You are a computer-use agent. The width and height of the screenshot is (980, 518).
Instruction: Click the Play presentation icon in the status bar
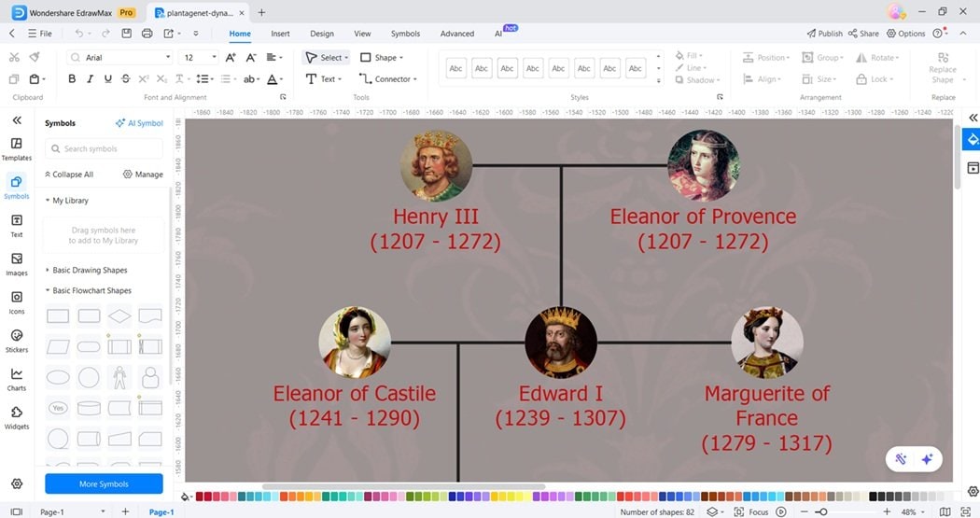(x=780, y=511)
